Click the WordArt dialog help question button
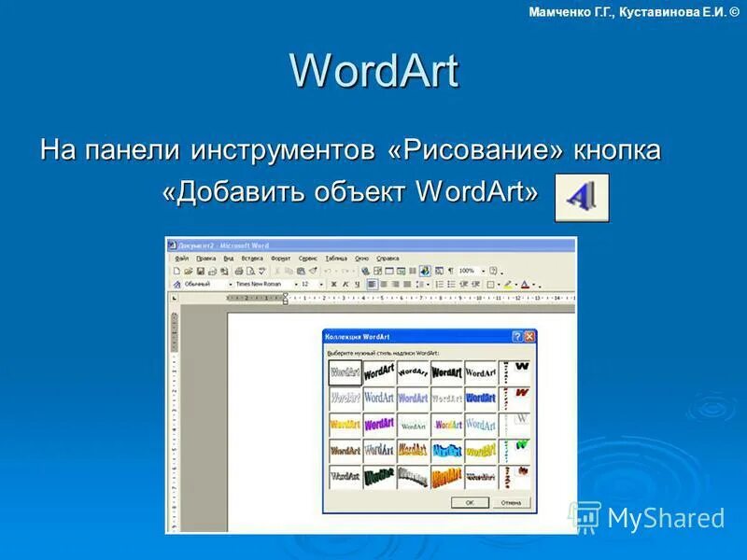The width and height of the screenshot is (747, 560). (517, 337)
